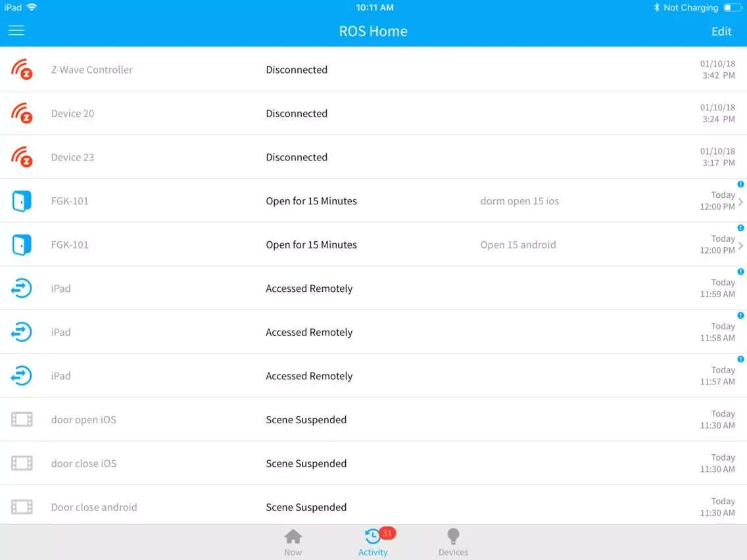747x560 pixels.
Task: Click the ROS Home title
Action: [373, 32]
